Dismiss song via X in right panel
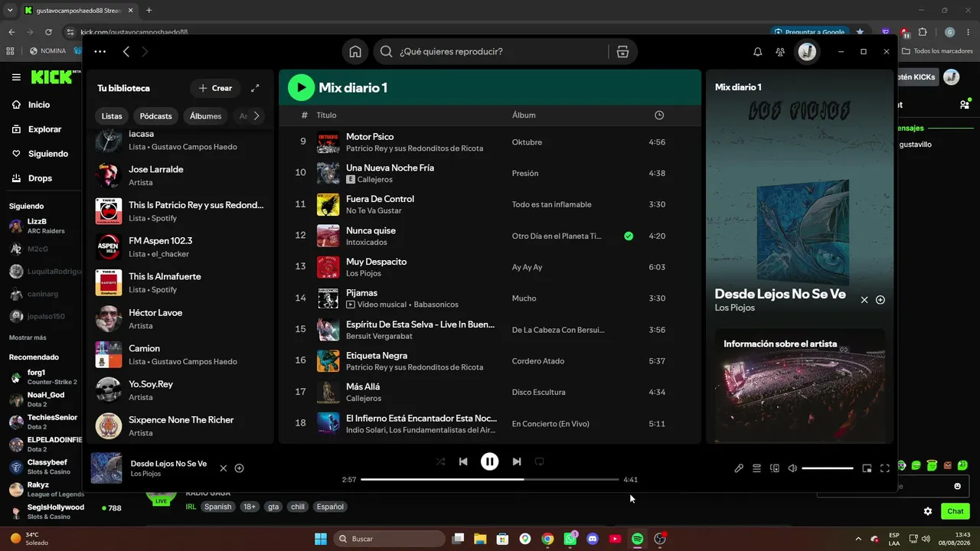980x551 pixels. click(864, 300)
